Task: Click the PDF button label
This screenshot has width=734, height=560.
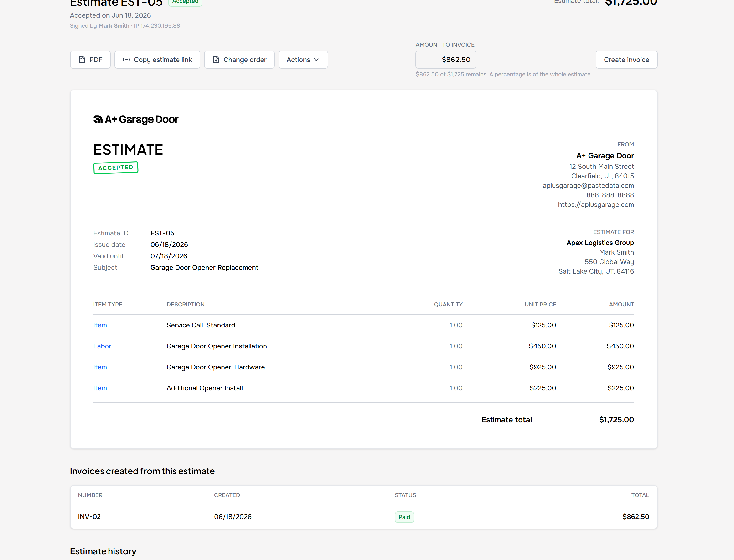Action: (x=96, y=60)
